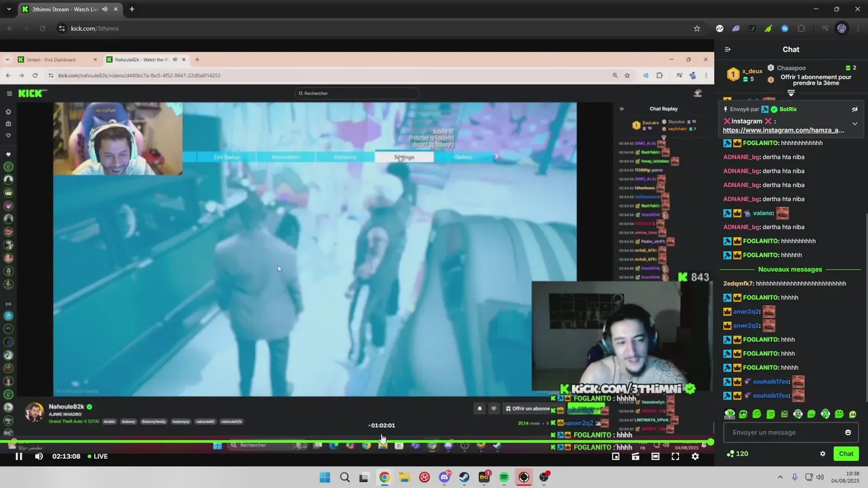Open File Explorer from the taskbar

click(404, 477)
